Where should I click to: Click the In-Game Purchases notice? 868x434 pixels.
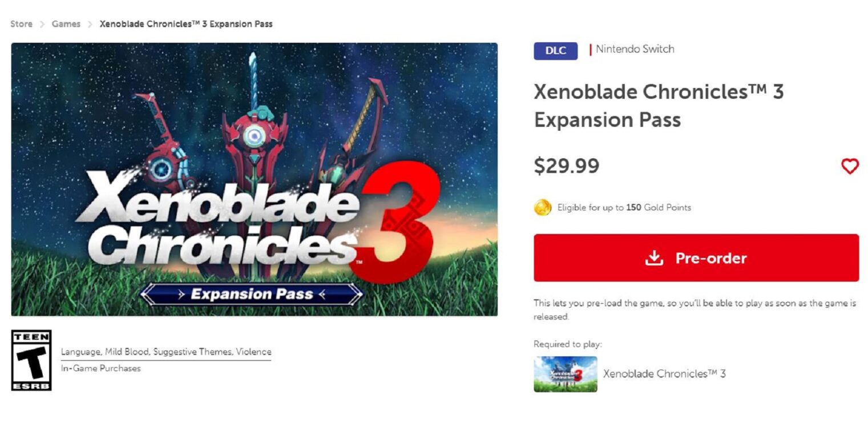coord(100,368)
